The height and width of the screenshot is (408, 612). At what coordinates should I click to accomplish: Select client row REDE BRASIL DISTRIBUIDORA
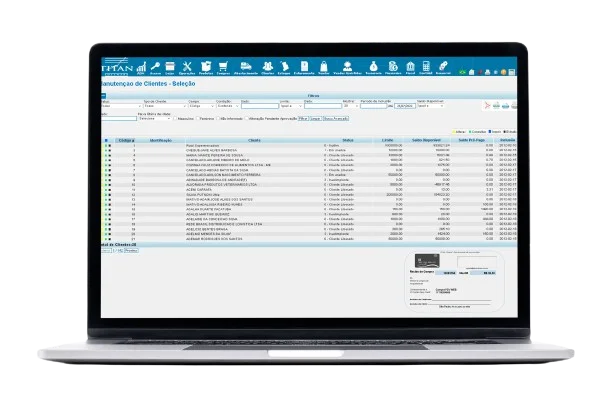click(x=309, y=224)
